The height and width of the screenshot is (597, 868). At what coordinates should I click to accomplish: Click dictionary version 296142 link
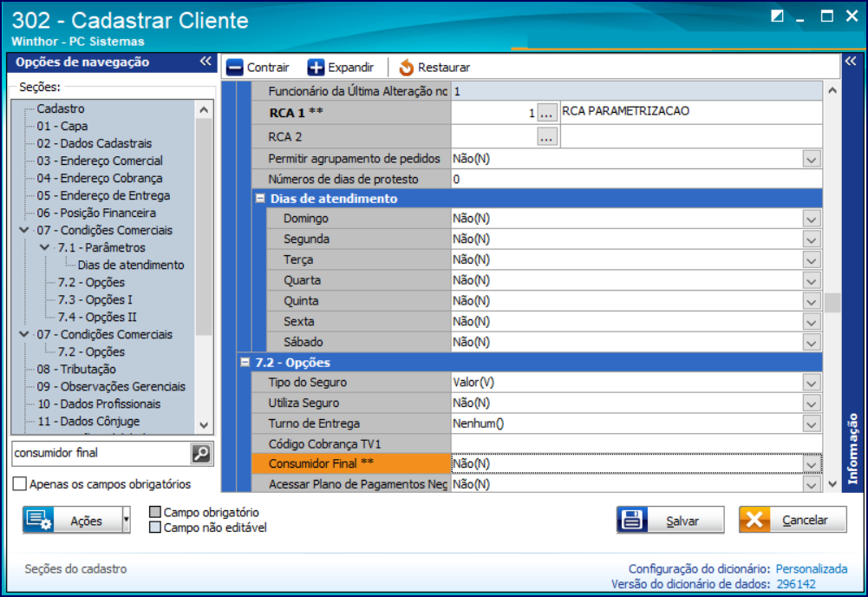tap(796, 584)
